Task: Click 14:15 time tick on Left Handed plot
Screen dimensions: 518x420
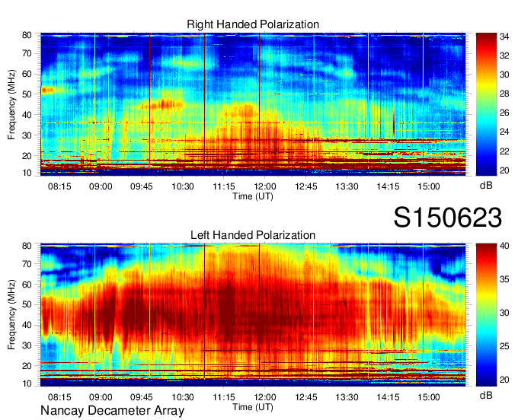Action: [x=388, y=397]
